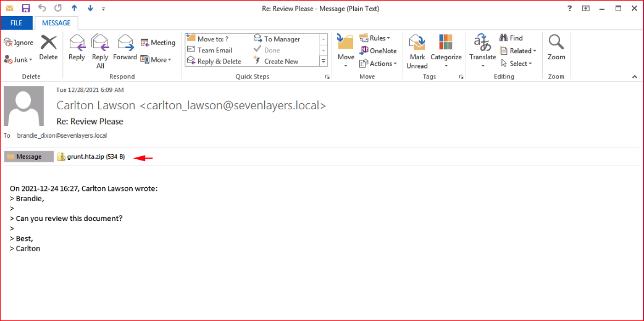This screenshot has height=321, width=644.
Task: Open the Rules dropdown
Action: click(x=375, y=38)
